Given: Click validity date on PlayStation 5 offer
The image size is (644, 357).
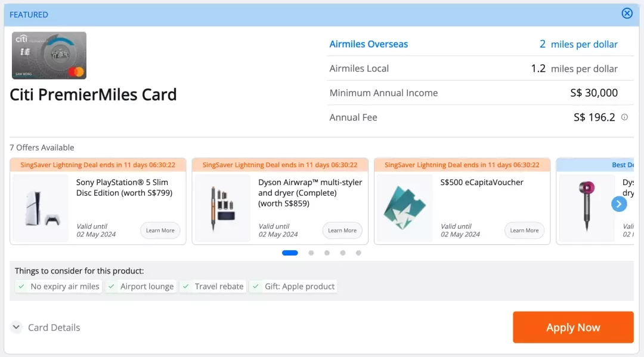Looking at the screenshot, I should coord(96,230).
